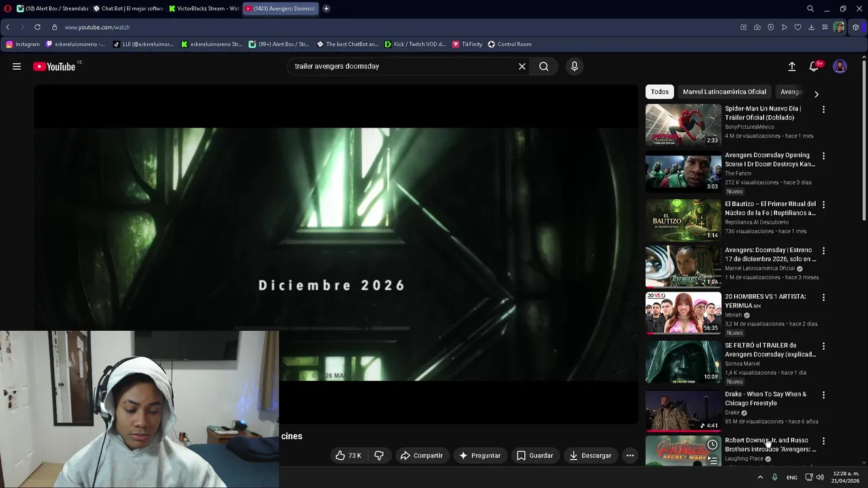Start voice search with the microphone
The height and width of the screenshot is (488, 868).
click(x=574, y=66)
